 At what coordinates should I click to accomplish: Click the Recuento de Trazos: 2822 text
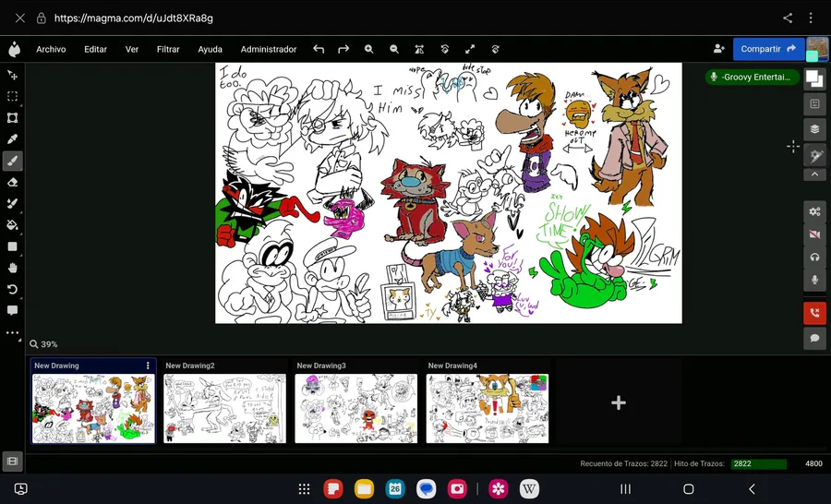pos(624,463)
